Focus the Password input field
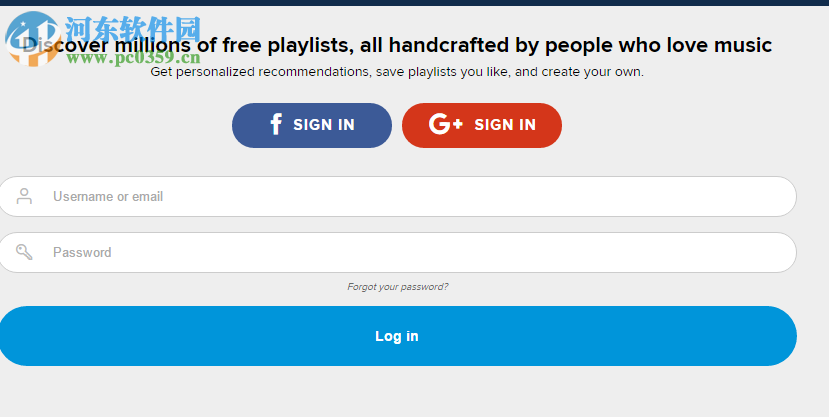 pos(420,252)
